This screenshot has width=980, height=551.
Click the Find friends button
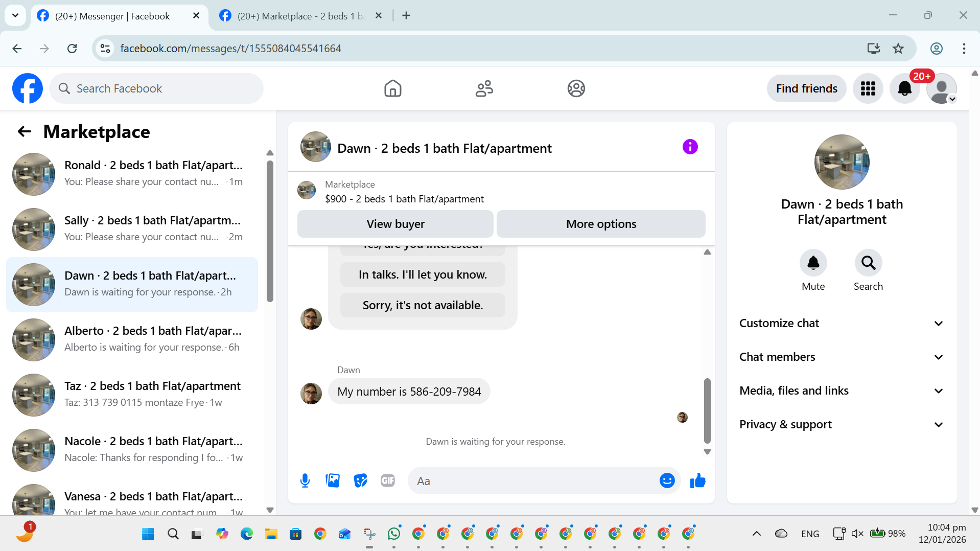[x=806, y=88]
